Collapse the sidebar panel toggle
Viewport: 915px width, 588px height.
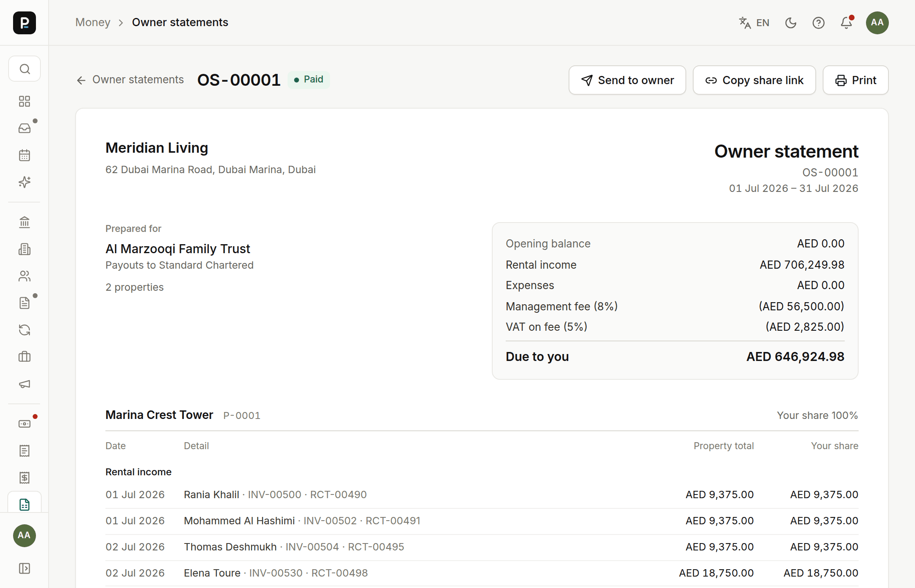click(25, 568)
